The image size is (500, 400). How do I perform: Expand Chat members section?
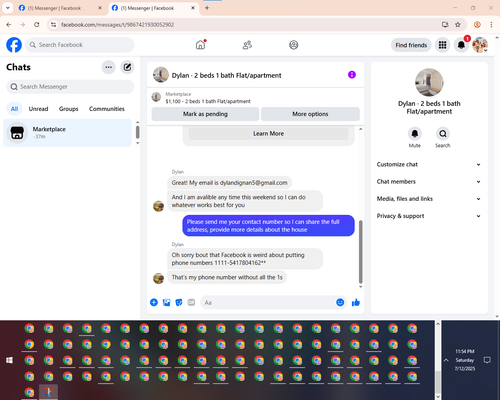pos(429,182)
